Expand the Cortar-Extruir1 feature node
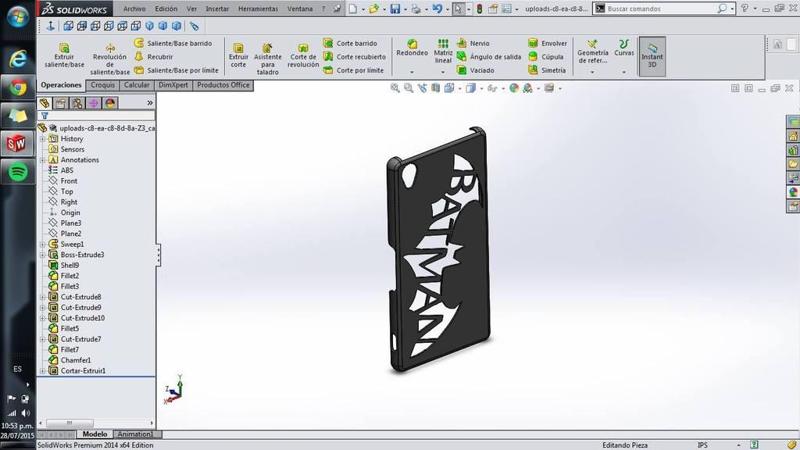Screen dimensions: 800x450 (x=43, y=371)
